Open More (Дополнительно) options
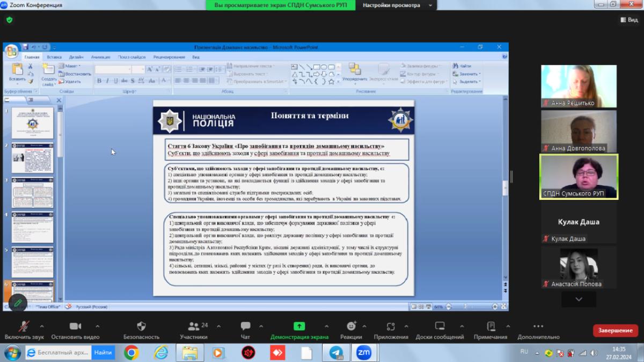Viewport: 644px width, 362px height. pyautogui.click(x=538, y=327)
